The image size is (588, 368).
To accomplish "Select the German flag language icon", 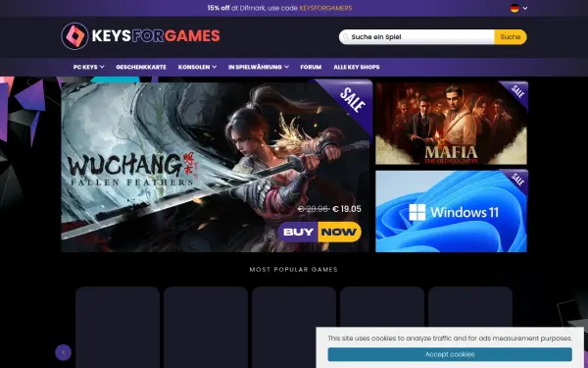I will point(514,8).
